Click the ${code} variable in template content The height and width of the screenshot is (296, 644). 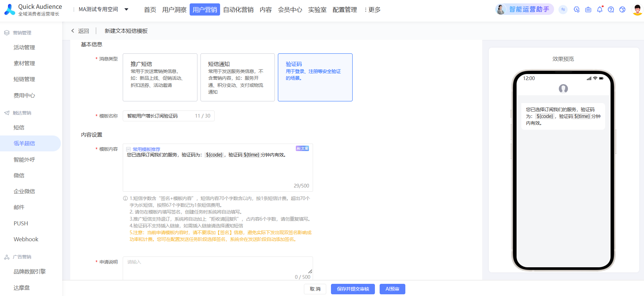coord(214,155)
